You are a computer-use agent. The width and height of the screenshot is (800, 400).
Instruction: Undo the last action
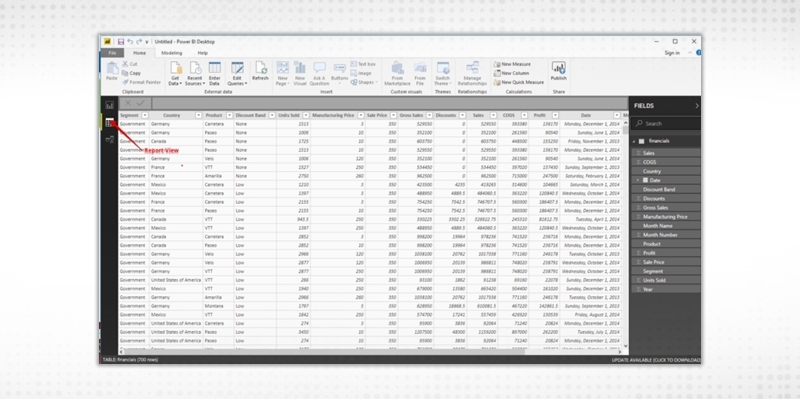130,42
